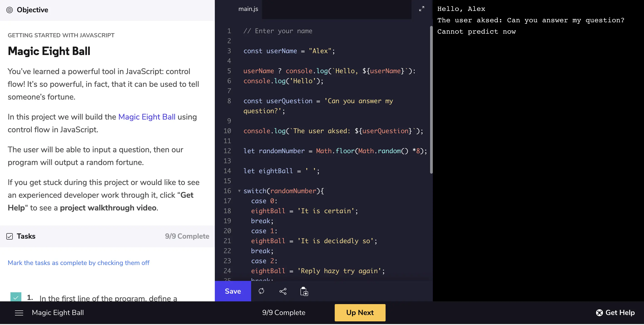Click 'case 1:' in the switch
Image resolution: width=644 pixels, height=325 pixels.
[x=264, y=231]
